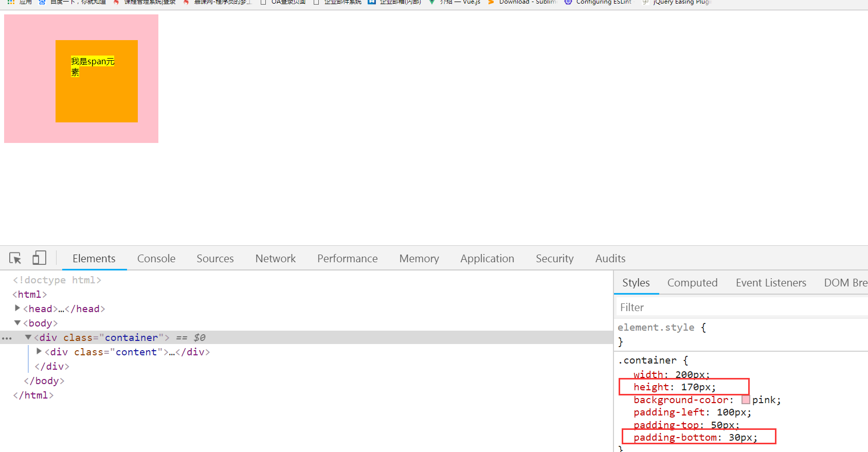Image resolution: width=868 pixels, height=452 pixels.
Task: Expand the head node arrow
Action: 17,308
